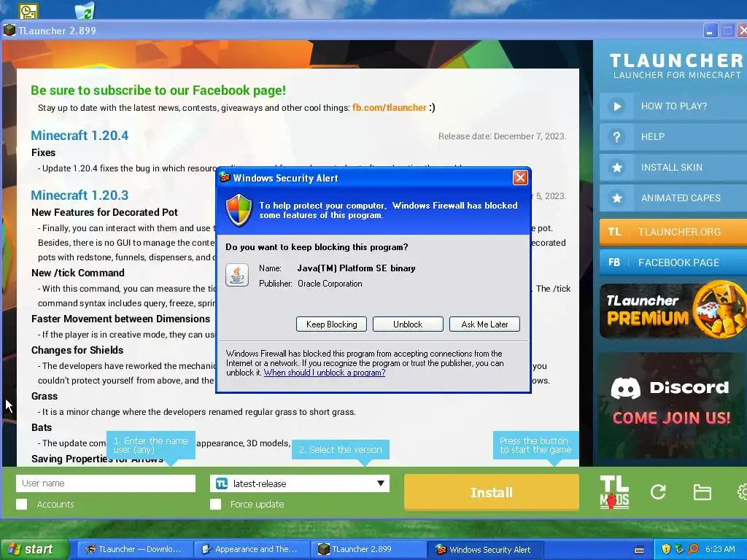
Task: Click the 'Grass' section heading
Action: (x=44, y=396)
